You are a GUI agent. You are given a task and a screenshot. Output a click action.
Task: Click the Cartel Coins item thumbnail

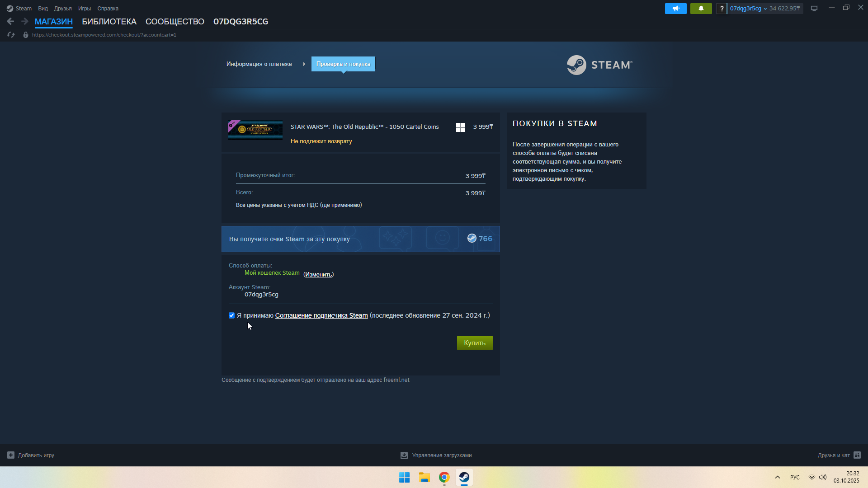[x=255, y=130]
